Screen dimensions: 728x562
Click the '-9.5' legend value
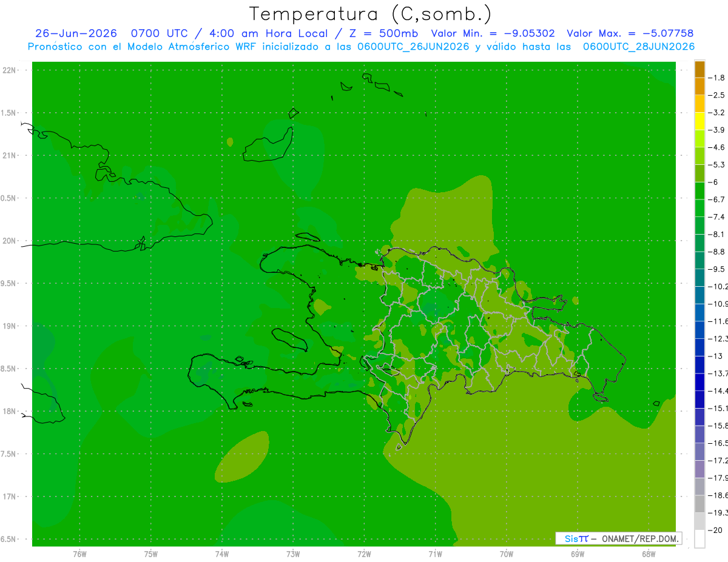tap(718, 269)
